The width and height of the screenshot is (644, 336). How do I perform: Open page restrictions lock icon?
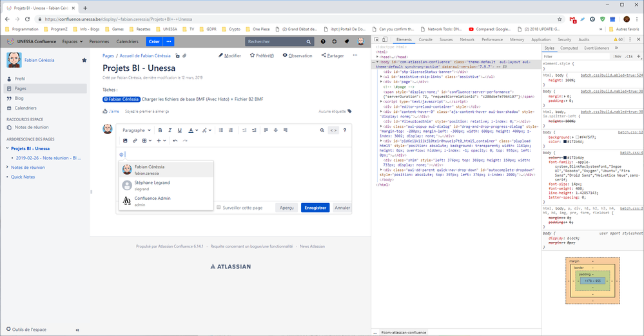coord(177,56)
